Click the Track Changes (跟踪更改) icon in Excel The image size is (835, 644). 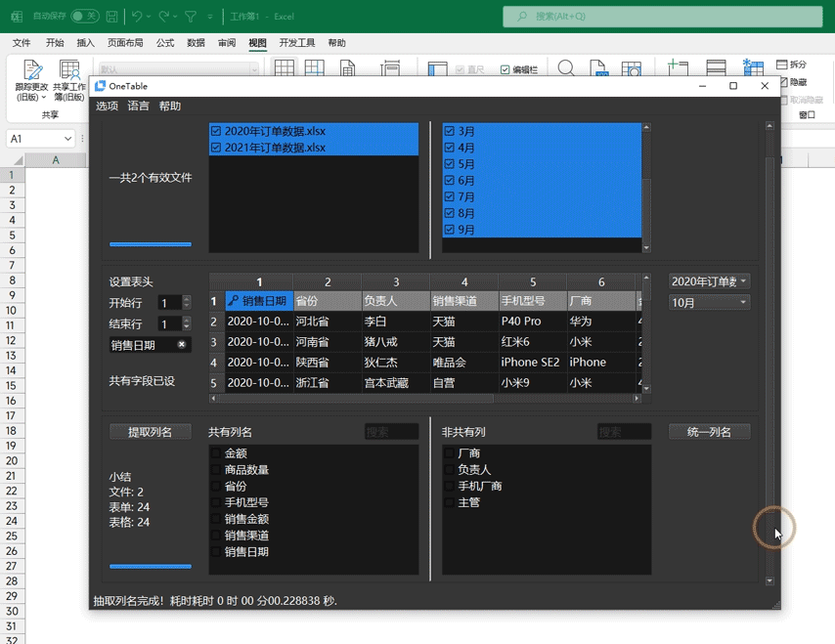tap(32, 70)
